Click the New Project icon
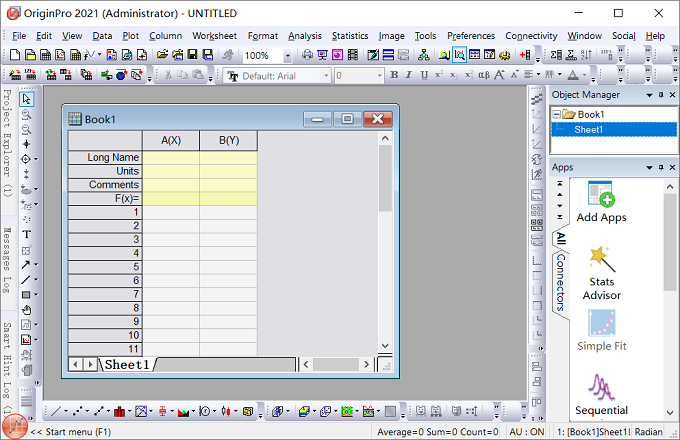 click(14, 55)
